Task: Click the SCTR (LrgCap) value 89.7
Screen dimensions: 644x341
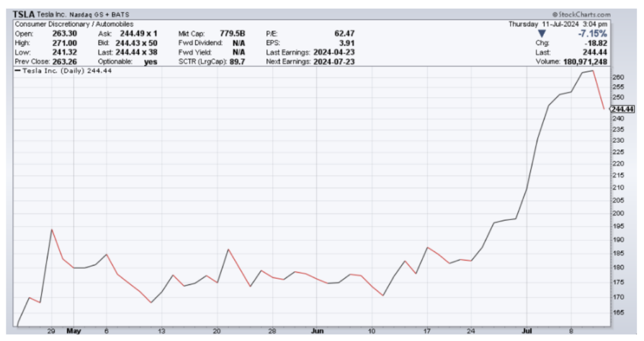Action: coord(237,62)
